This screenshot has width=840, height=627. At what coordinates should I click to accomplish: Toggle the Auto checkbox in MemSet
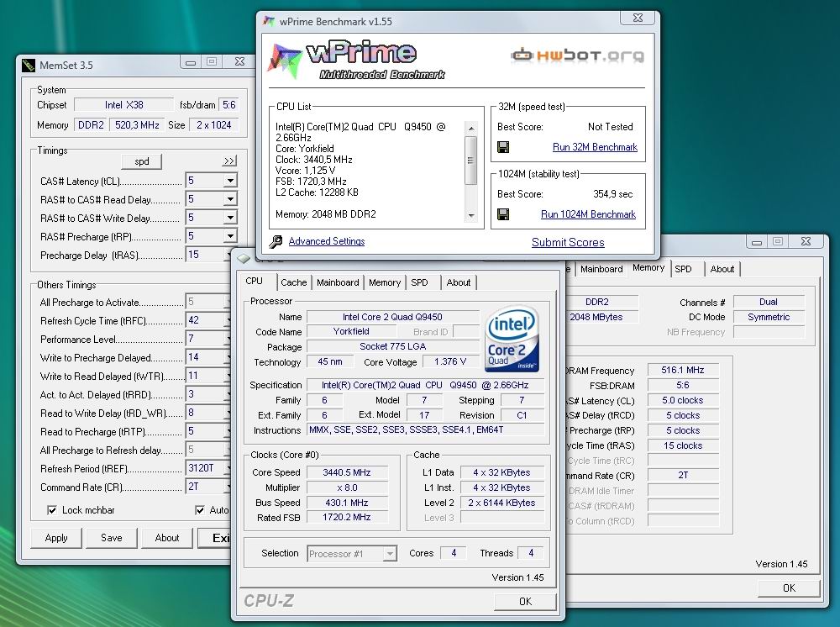(x=199, y=510)
